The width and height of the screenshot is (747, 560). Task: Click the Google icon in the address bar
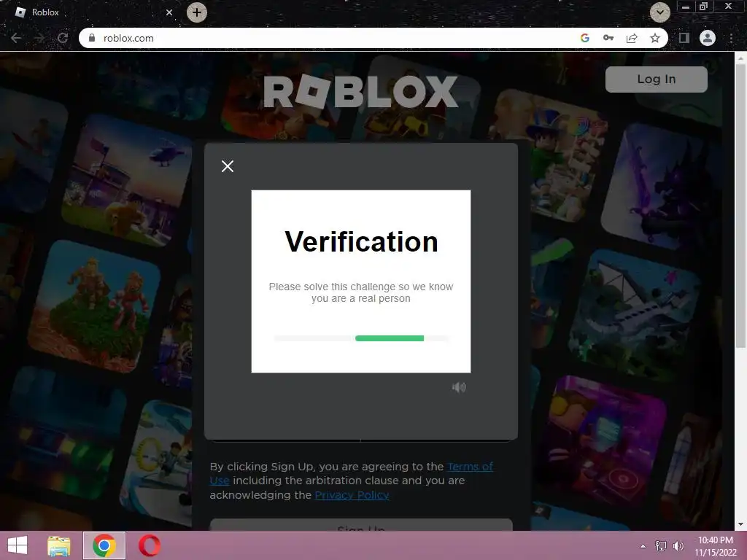point(585,38)
